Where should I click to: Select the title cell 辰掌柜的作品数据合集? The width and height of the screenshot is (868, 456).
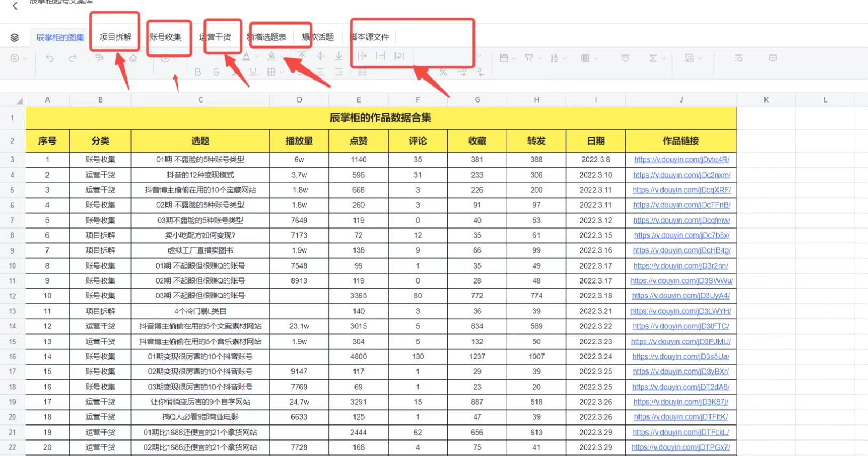point(381,118)
